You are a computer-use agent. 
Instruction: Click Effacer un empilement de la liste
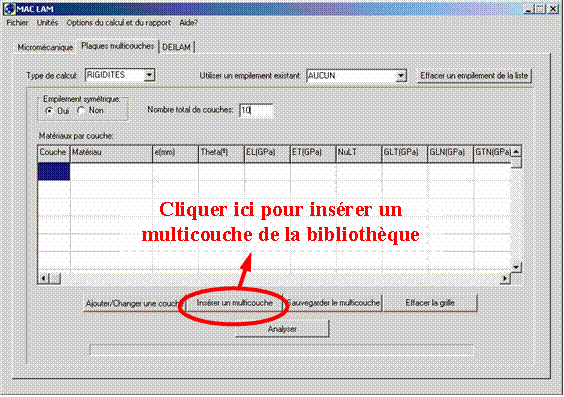pyautogui.click(x=474, y=76)
